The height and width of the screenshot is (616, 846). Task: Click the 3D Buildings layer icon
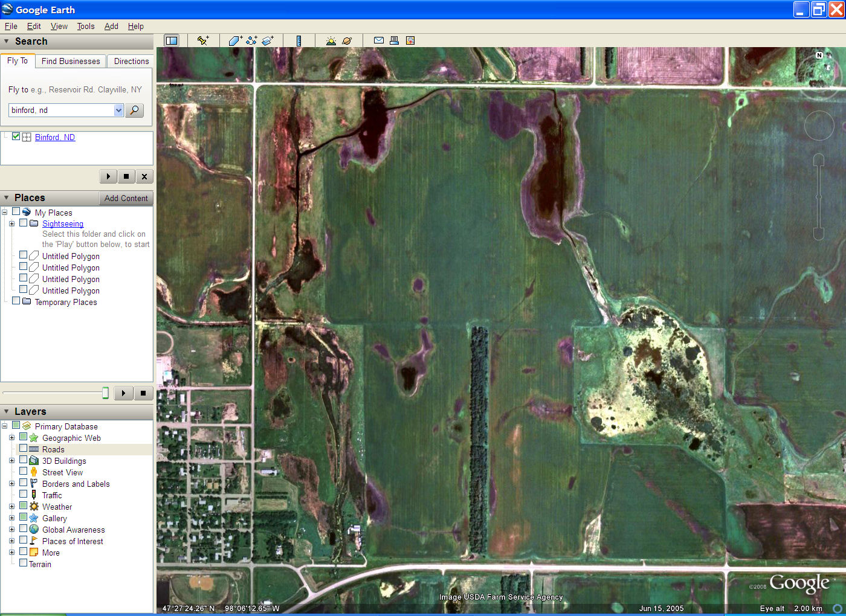pyautogui.click(x=34, y=460)
